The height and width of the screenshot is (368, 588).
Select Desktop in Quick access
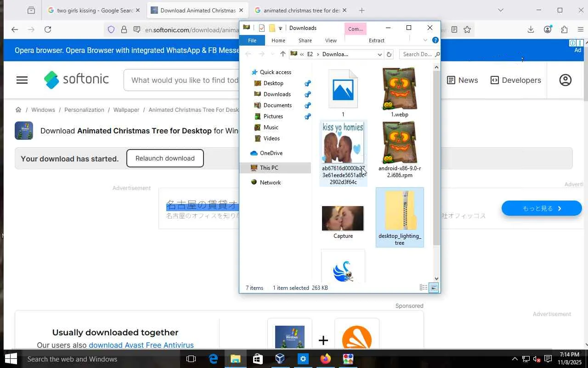point(273,83)
